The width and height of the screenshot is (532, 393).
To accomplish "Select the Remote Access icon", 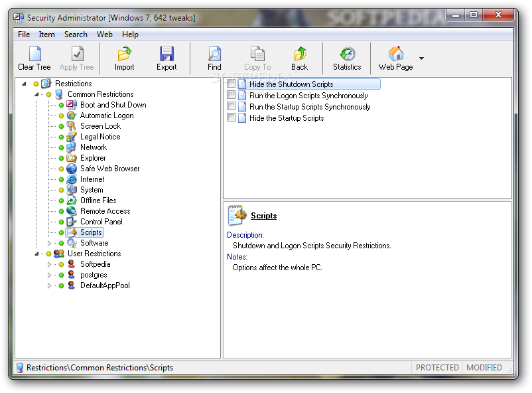I will (72, 211).
